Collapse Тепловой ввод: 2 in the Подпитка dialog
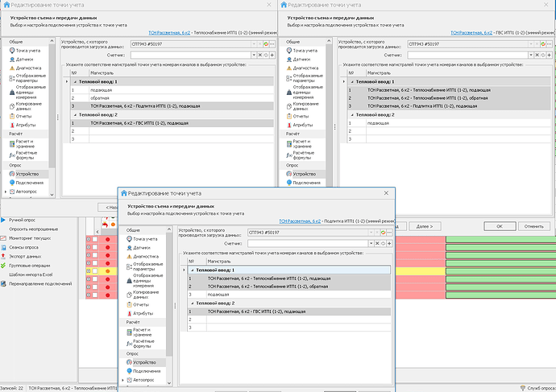 tap(193, 303)
